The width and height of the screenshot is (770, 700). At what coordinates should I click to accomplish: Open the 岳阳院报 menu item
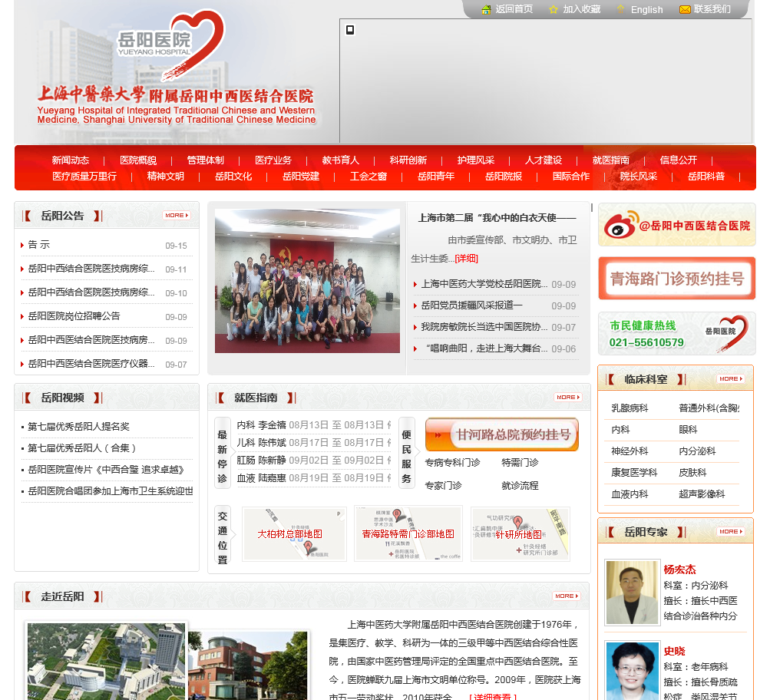(504, 177)
